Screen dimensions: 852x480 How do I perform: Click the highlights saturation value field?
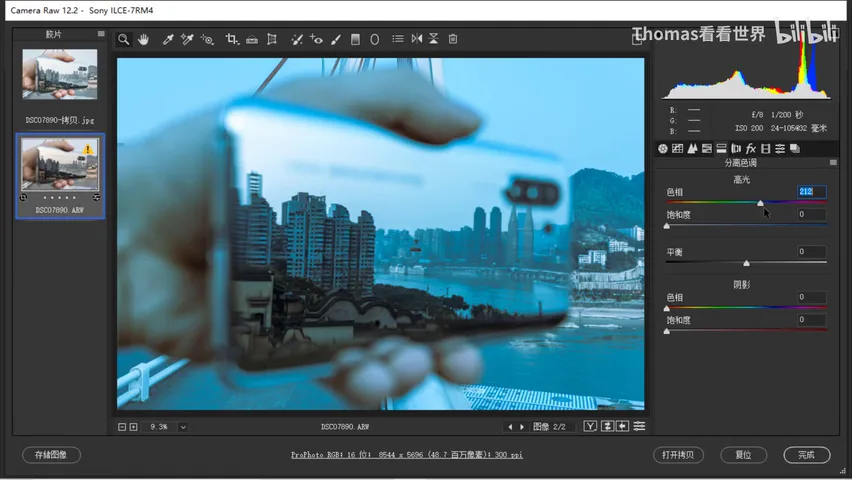(812, 214)
